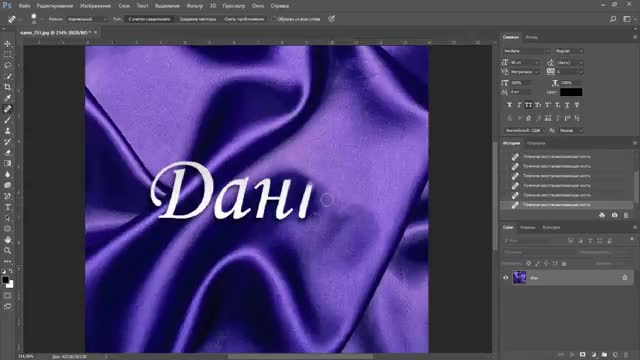Select the Move tool in toolbar
The height and width of the screenshot is (360, 640).
[x=7, y=44]
